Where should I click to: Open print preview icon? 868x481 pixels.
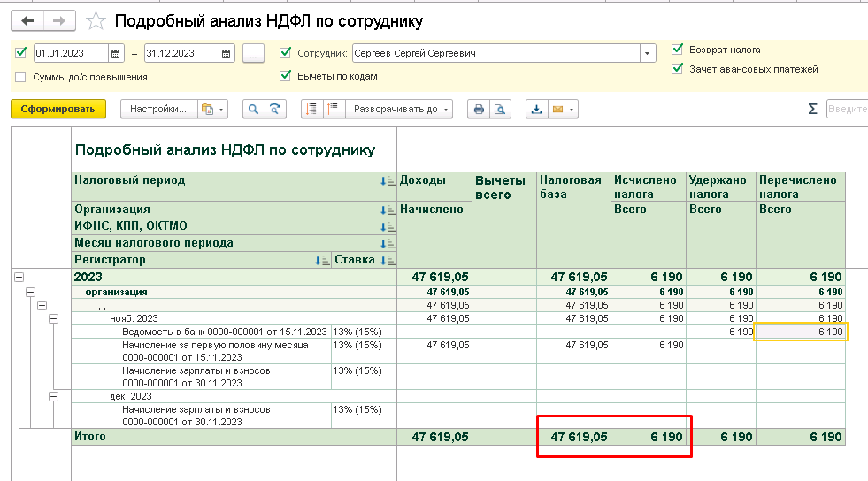(x=500, y=109)
